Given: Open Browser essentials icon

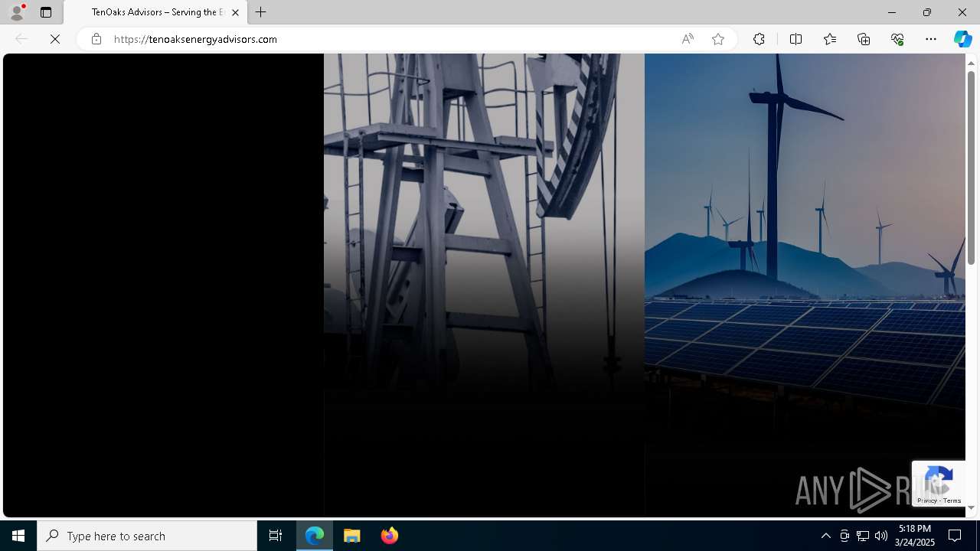Looking at the screenshot, I should click(x=897, y=39).
